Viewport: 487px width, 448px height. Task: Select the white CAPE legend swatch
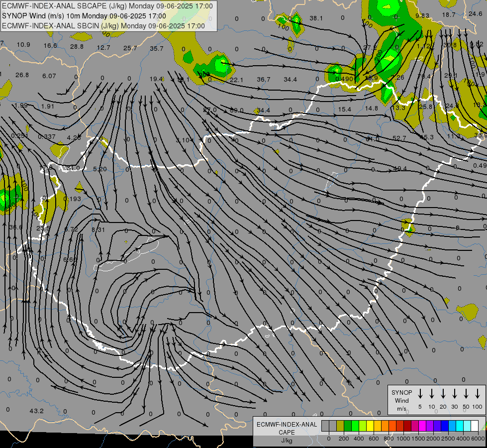click(474, 426)
